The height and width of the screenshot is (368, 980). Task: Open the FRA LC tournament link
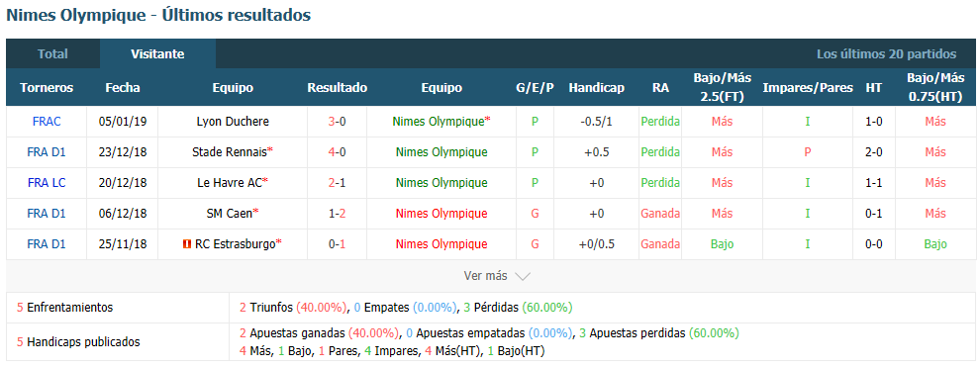click(47, 182)
